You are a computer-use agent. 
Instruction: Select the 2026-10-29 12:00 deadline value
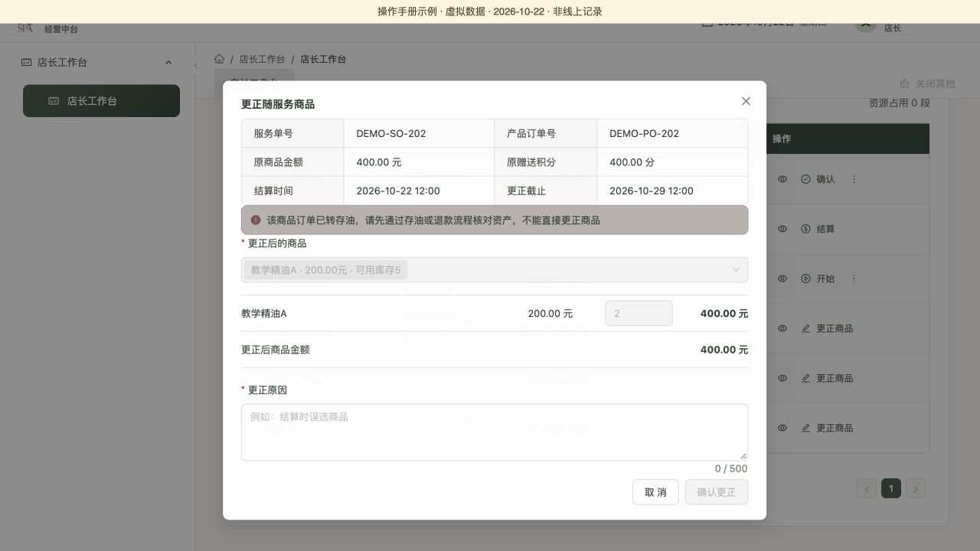pyautogui.click(x=652, y=191)
